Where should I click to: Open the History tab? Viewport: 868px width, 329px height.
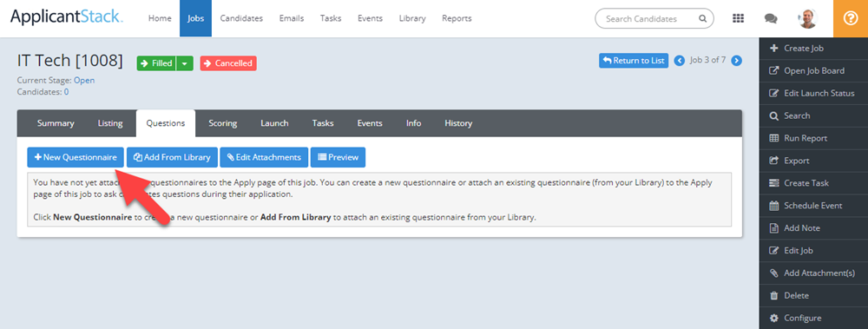pyautogui.click(x=458, y=123)
